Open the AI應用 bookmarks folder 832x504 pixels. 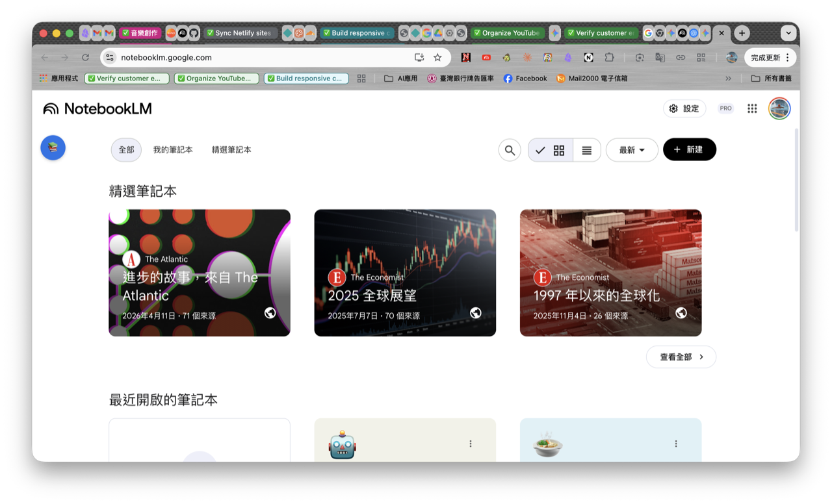pos(401,79)
